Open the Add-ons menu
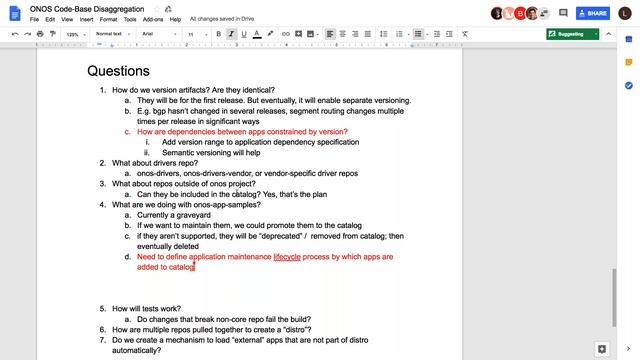The image size is (640, 360). coord(153,19)
